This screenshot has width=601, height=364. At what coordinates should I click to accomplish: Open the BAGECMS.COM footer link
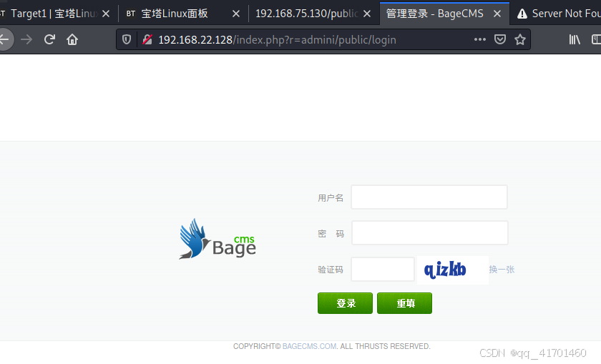[309, 346]
